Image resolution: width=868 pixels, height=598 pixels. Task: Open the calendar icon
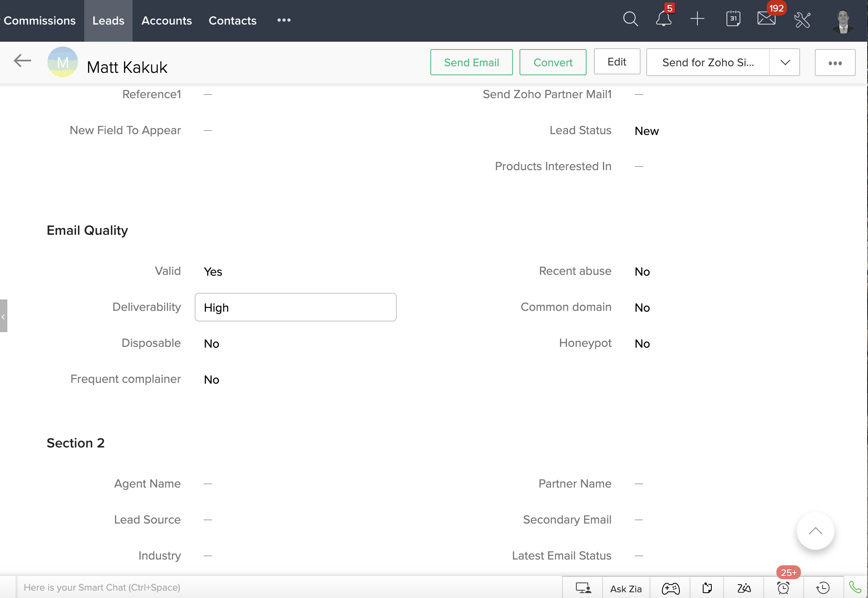tap(733, 19)
